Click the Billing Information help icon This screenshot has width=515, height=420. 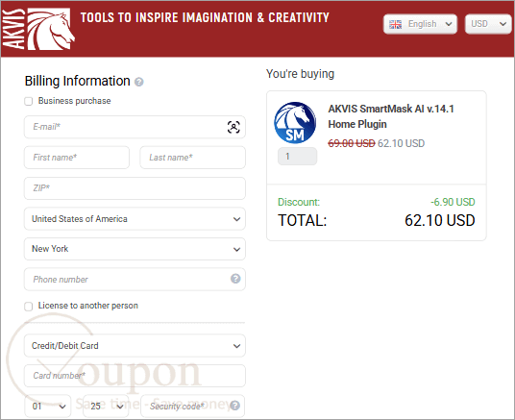pyautogui.click(x=139, y=82)
